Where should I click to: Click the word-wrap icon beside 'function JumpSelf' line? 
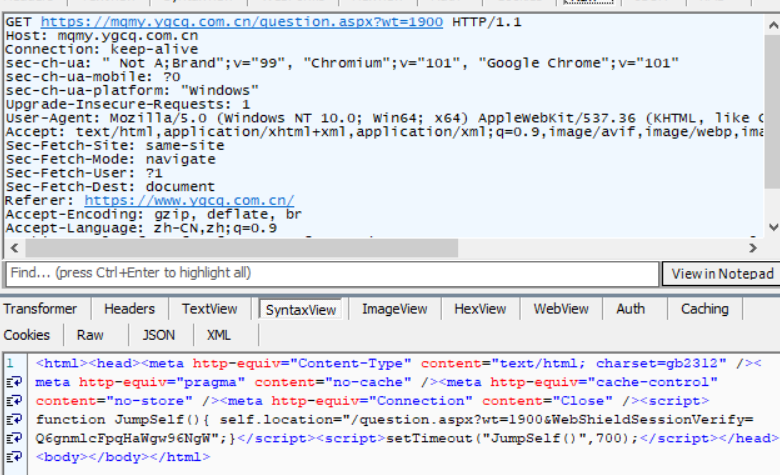(x=14, y=419)
